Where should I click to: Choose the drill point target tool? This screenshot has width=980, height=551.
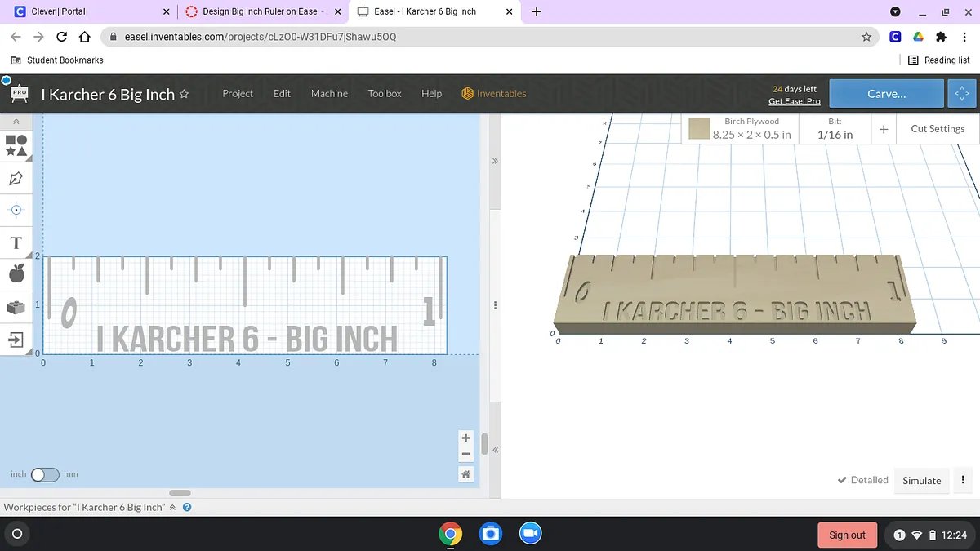coord(16,210)
